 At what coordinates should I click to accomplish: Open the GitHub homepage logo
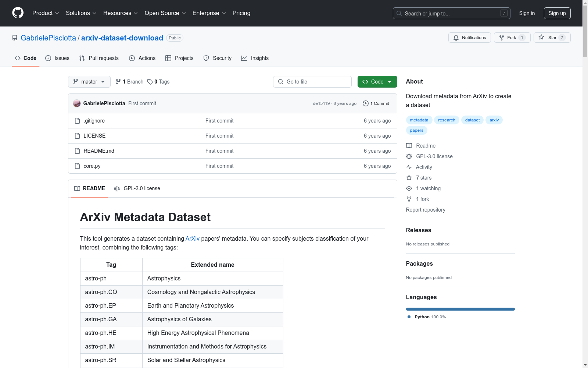tap(18, 13)
